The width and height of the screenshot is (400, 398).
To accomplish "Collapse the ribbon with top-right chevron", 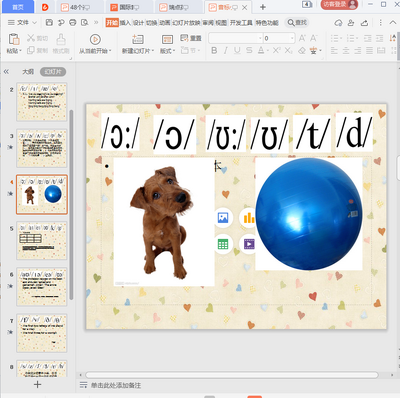I will point(392,23).
